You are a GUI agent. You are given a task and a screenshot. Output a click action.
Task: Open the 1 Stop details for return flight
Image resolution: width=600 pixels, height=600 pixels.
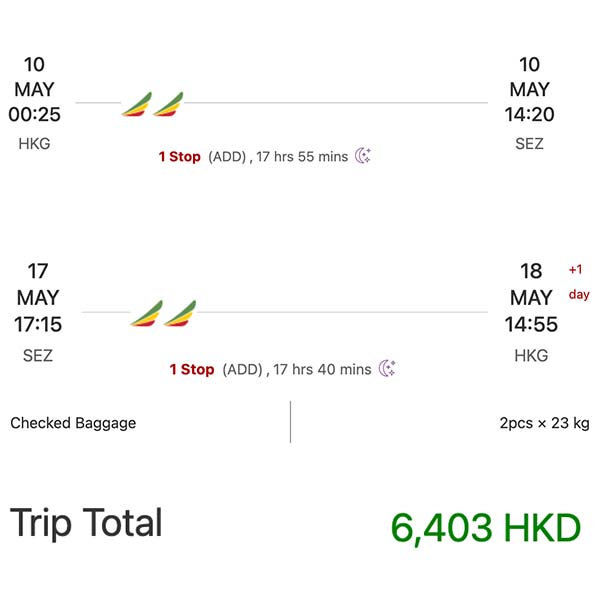(x=191, y=370)
